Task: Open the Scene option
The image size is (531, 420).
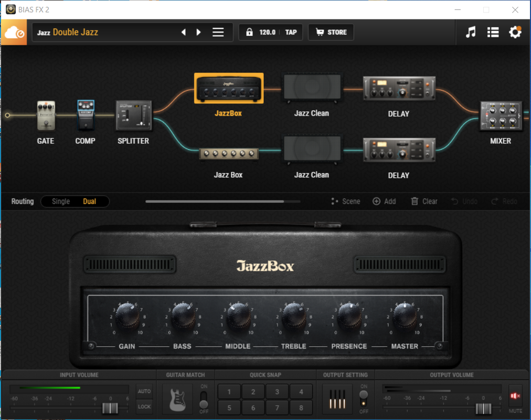Action: pos(346,201)
